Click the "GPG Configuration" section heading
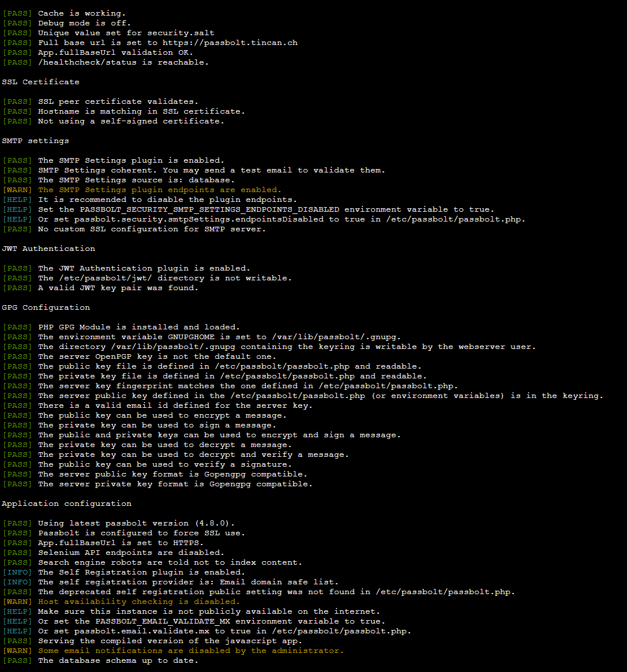 [46, 307]
